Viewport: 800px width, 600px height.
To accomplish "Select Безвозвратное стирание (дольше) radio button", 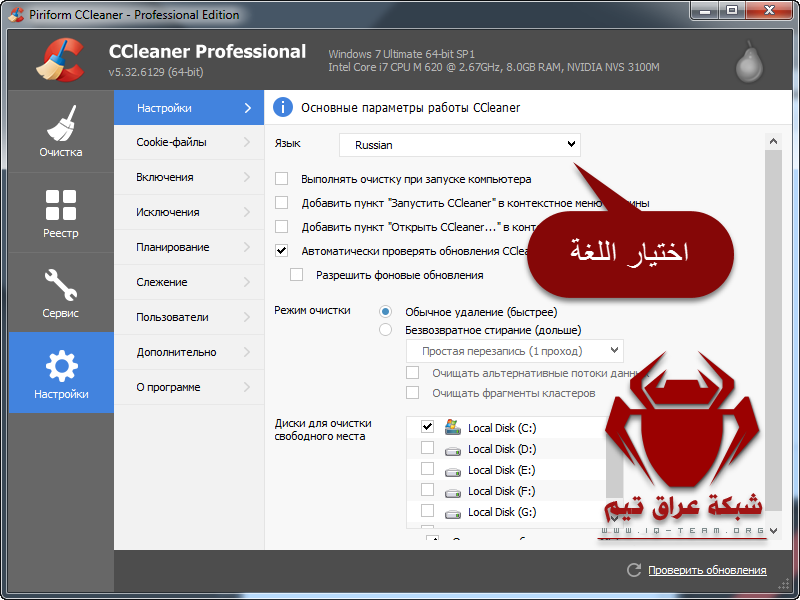I will 385,330.
